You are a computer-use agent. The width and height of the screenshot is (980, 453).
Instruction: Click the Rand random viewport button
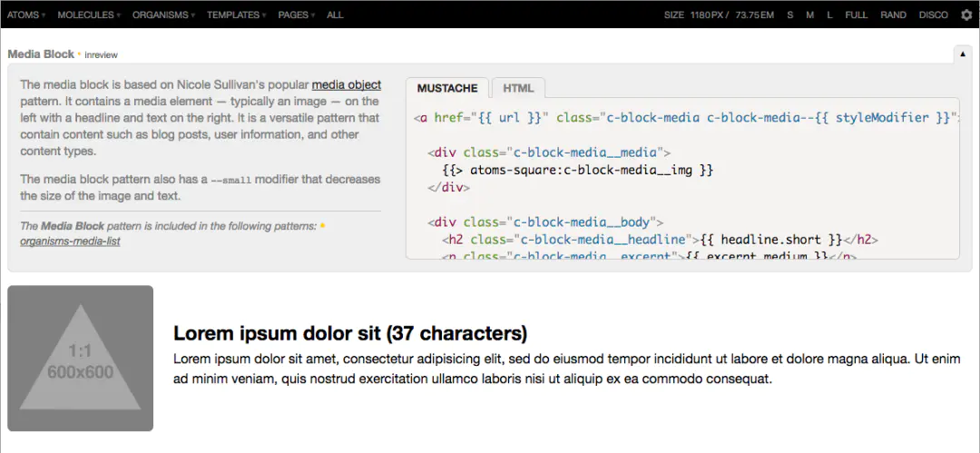pos(893,15)
